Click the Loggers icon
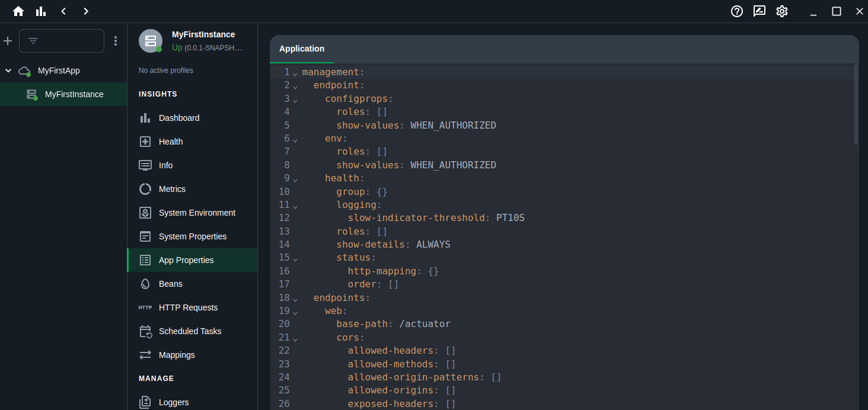 [145, 402]
